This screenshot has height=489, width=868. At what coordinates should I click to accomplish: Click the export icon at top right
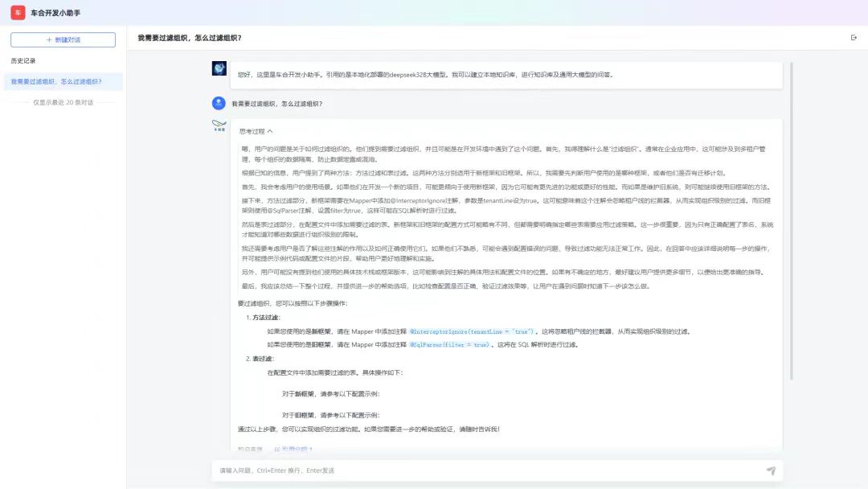tap(854, 38)
